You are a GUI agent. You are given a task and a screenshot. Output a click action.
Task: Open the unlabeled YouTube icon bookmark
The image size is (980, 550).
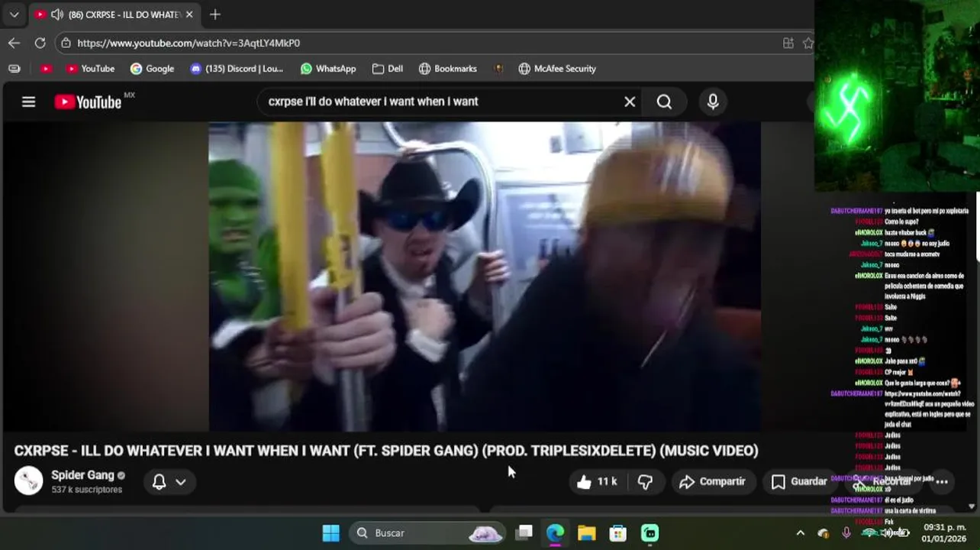[x=46, y=69]
